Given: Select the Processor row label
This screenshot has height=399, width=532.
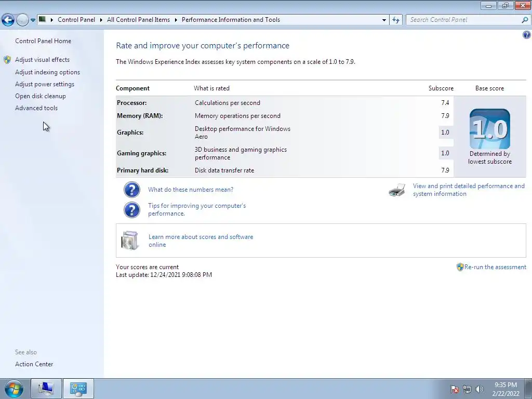Looking at the screenshot, I should pyautogui.click(x=131, y=103).
